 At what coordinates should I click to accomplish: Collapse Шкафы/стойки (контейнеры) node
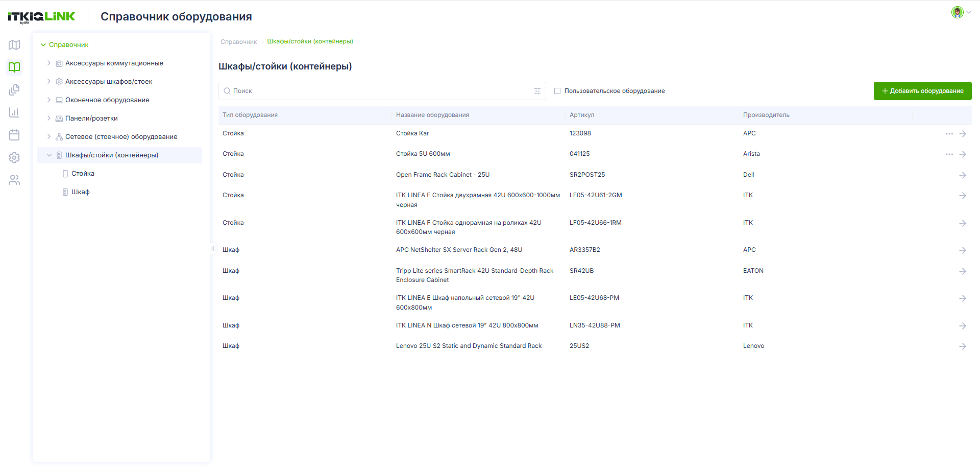(49, 155)
